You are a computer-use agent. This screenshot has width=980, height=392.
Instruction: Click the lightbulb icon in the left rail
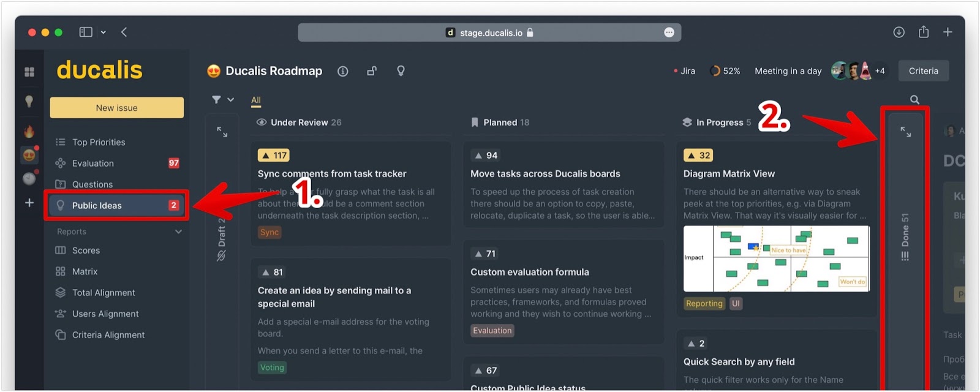[x=29, y=101]
